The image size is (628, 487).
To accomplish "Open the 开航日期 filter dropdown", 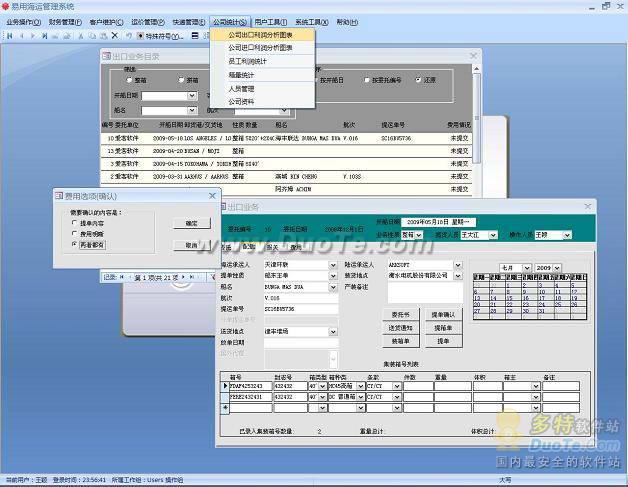I will pos(192,96).
